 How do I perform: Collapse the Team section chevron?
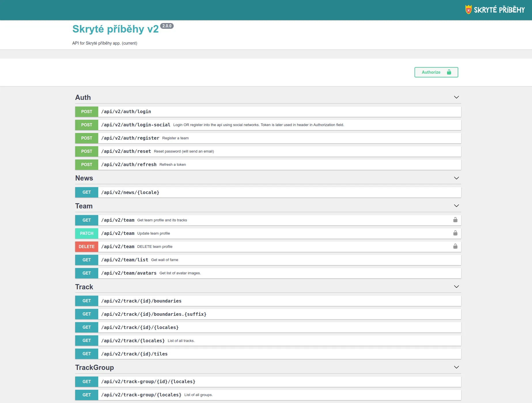[457, 206]
